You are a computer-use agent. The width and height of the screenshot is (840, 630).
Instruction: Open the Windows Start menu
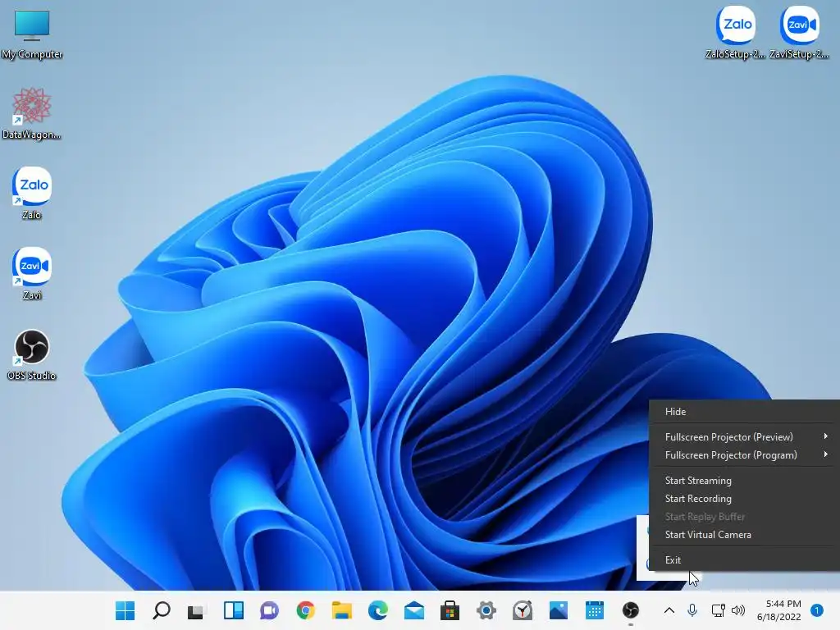(126, 610)
